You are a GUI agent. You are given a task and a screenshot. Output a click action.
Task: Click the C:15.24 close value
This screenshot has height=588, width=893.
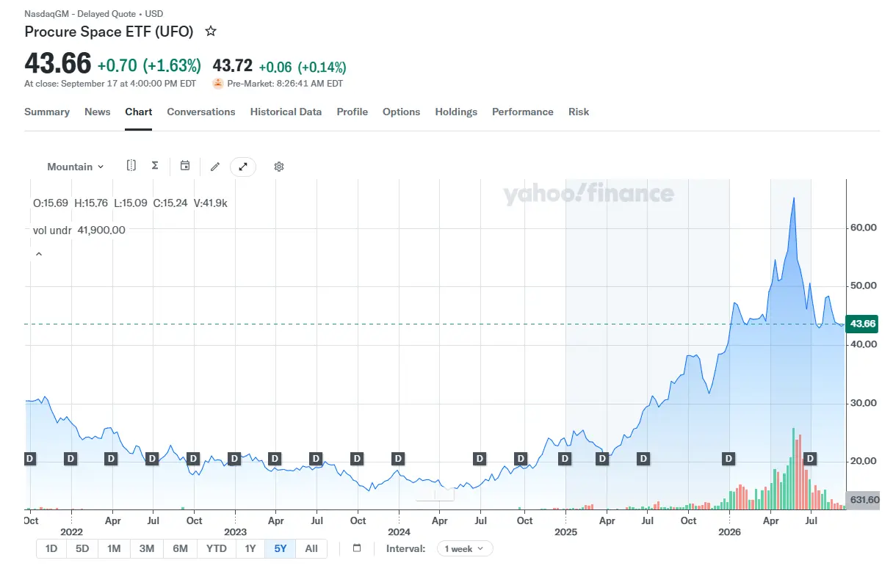170,203
